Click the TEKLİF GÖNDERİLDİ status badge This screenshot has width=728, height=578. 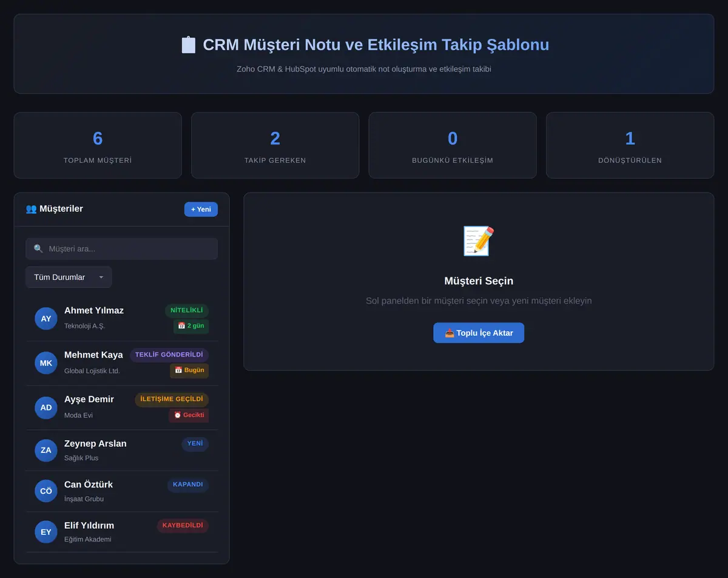coord(169,355)
